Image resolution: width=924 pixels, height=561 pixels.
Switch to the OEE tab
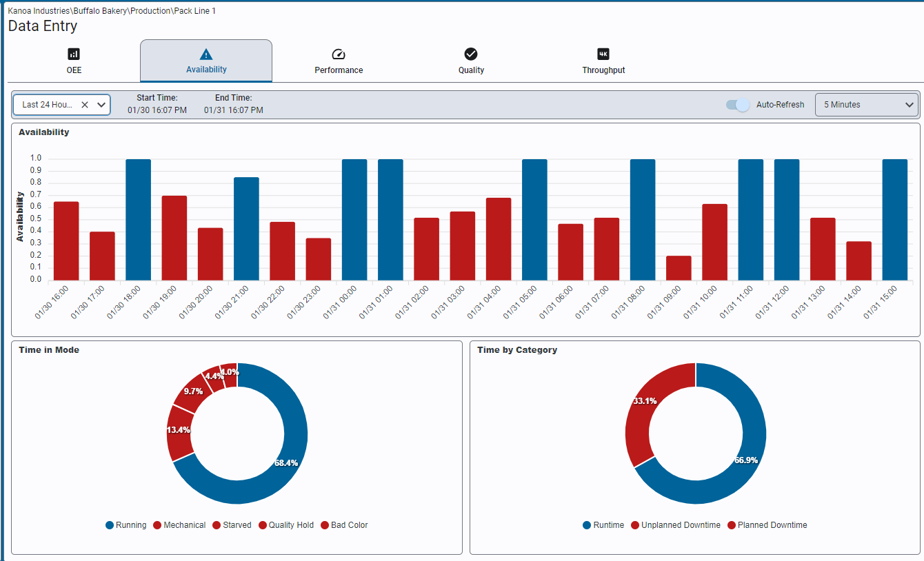pos(74,61)
